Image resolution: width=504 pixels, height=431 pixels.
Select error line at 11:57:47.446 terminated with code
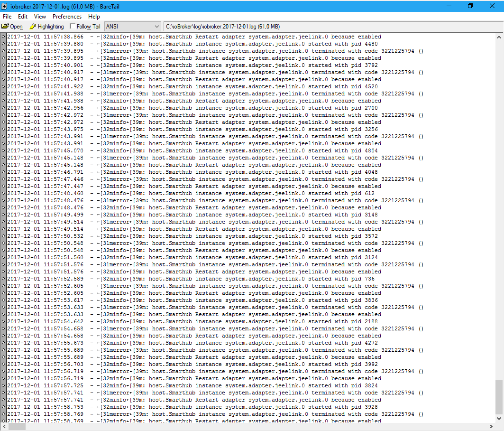[215, 179]
